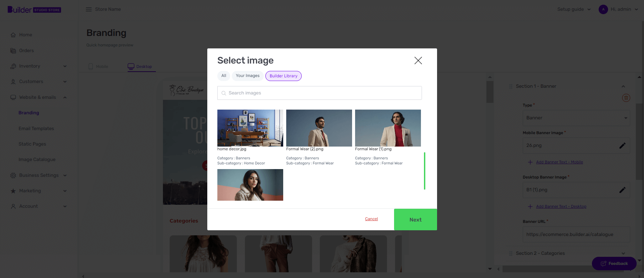This screenshot has width=644, height=278.
Task: Click the Customers sidebar icon
Action: click(x=13, y=82)
